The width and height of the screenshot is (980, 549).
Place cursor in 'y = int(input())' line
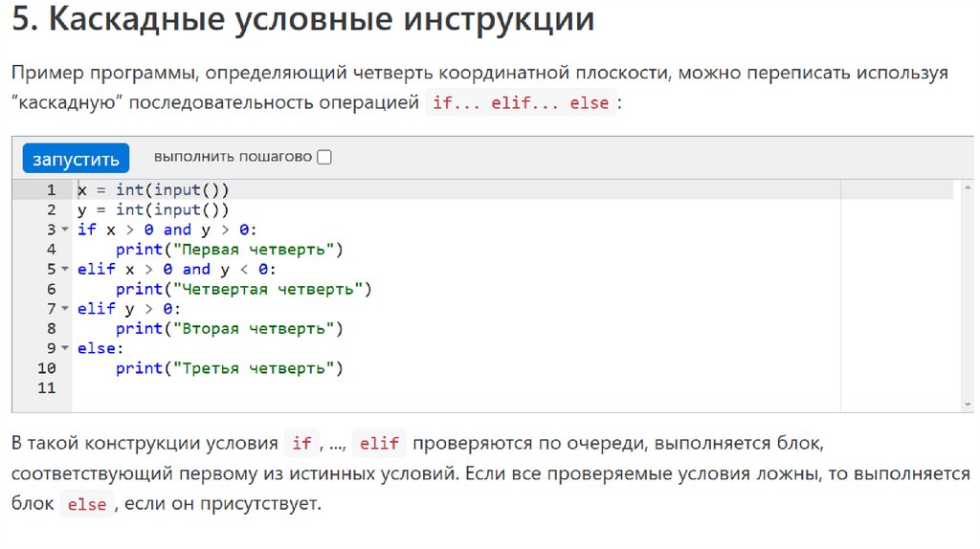pyautogui.click(x=154, y=209)
